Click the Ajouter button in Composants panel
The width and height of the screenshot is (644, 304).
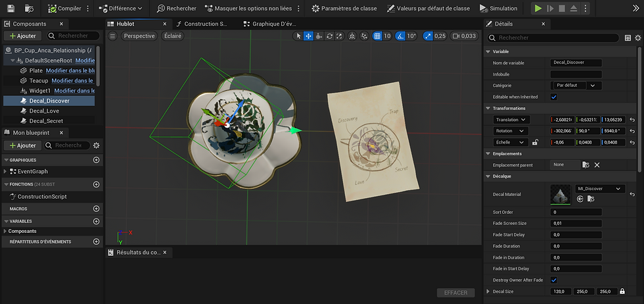tap(22, 36)
